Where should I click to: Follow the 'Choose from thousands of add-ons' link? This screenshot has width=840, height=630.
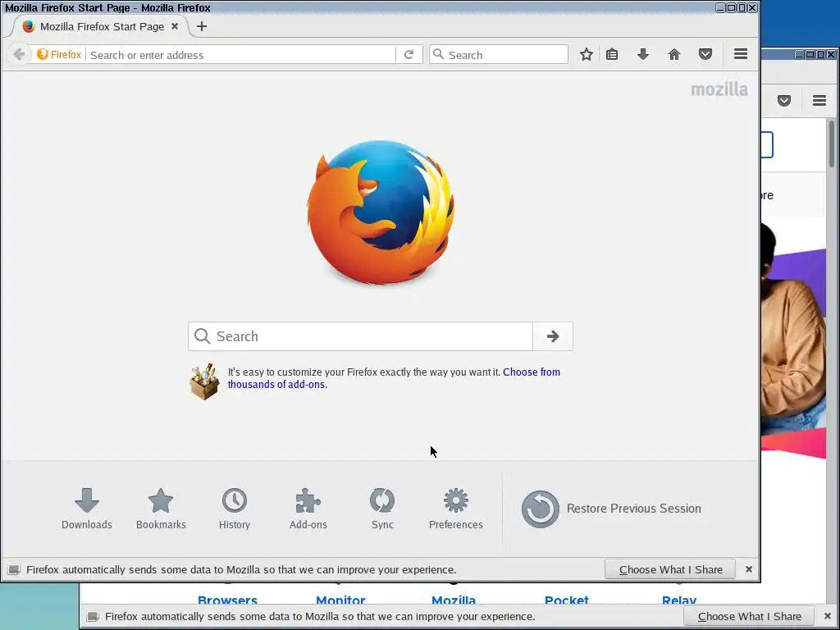[x=394, y=378]
